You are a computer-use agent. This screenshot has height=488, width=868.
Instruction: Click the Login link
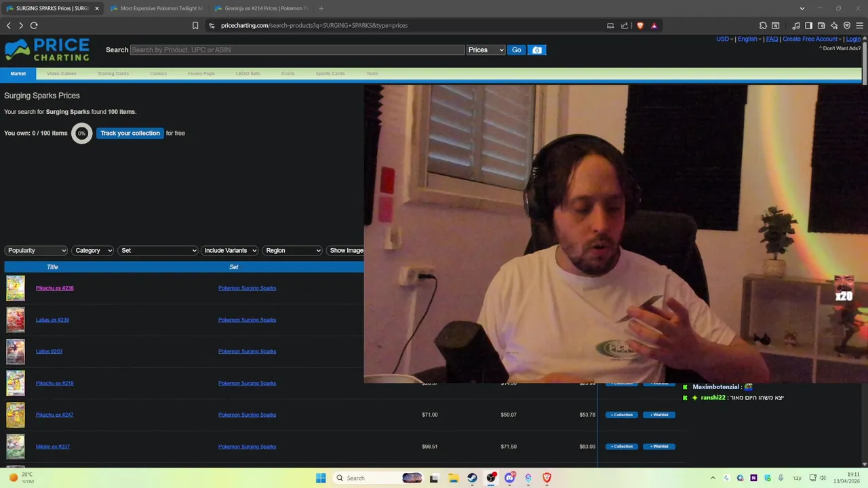coord(853,39)
